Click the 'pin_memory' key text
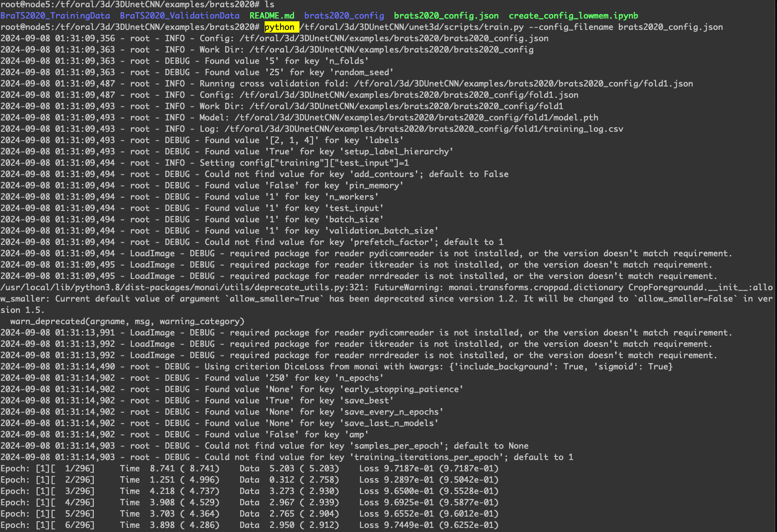 point(374,186)
